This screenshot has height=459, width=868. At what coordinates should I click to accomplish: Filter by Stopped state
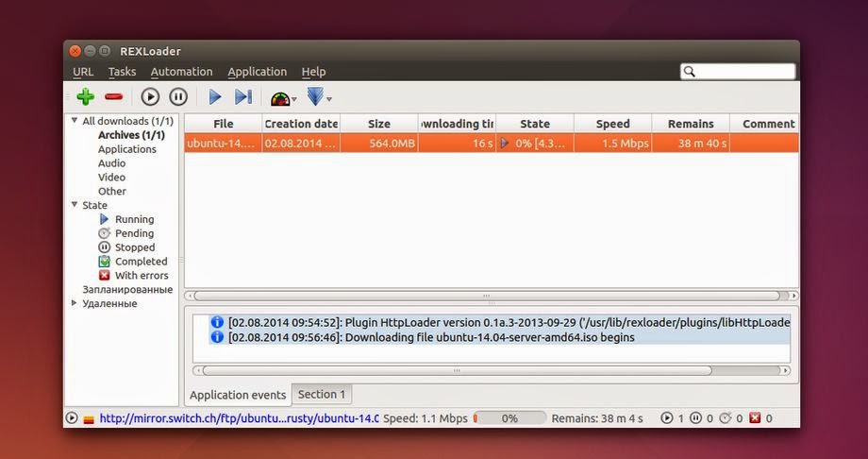135,247
